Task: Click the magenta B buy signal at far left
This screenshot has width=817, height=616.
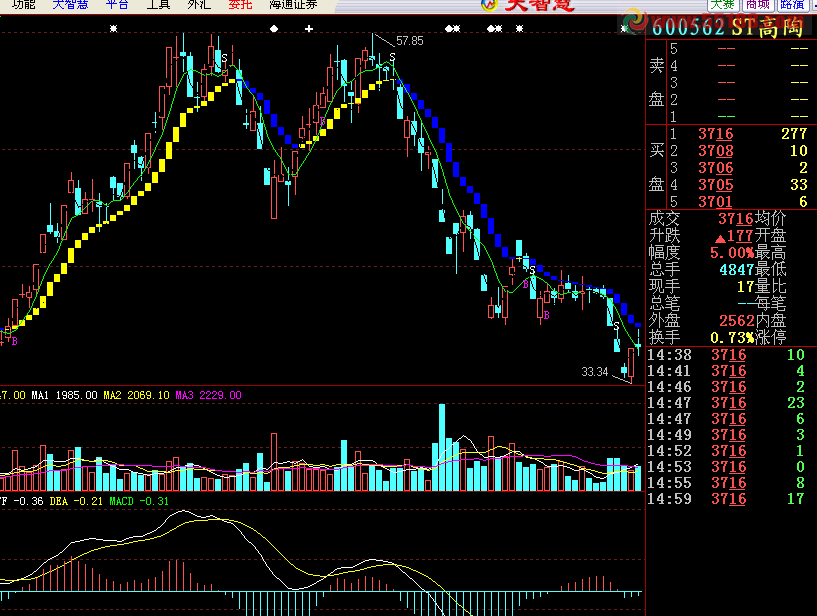Action: [x=14, y=341]
